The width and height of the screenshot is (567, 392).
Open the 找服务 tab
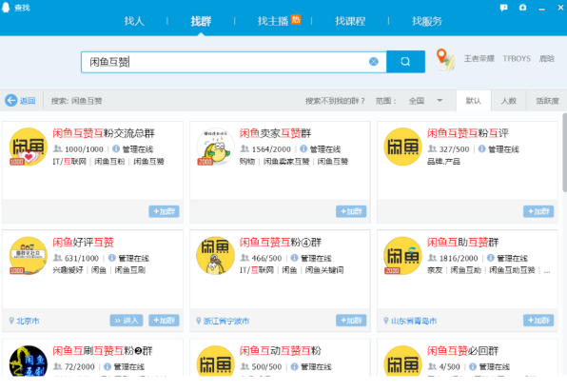427,21
